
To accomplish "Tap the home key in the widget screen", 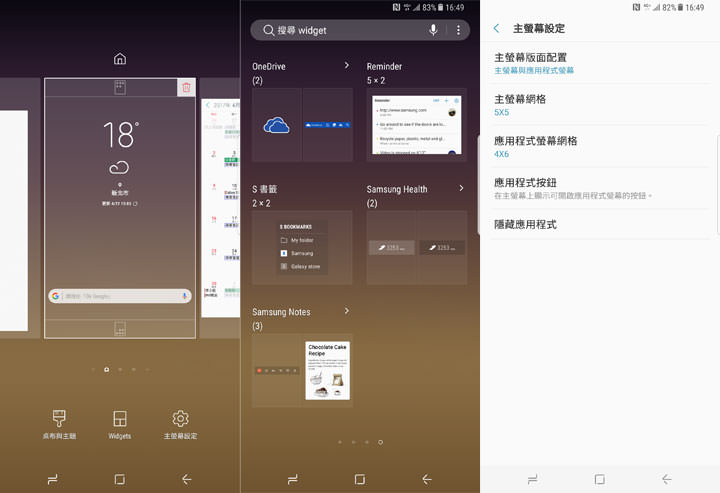I will tap(360, 479).
